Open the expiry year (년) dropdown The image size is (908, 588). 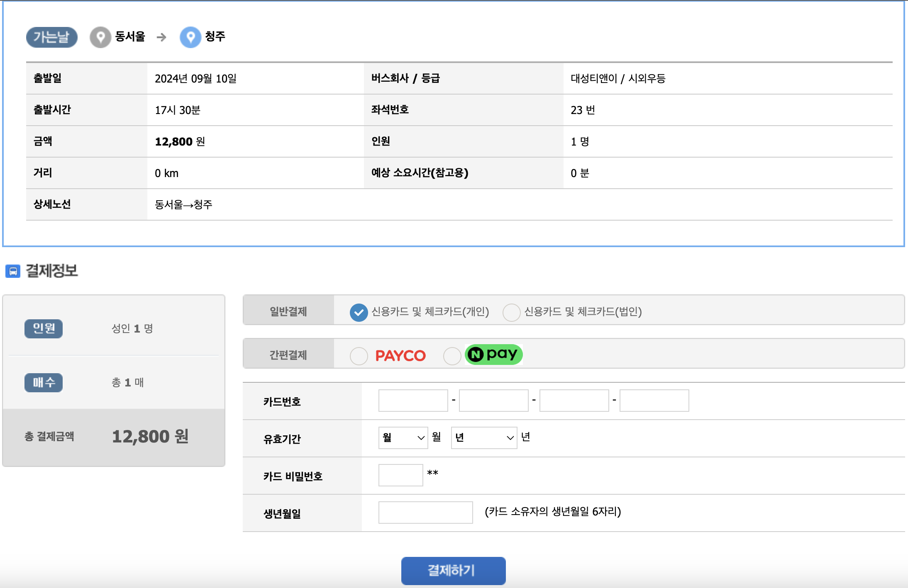(x=484, y=438)
